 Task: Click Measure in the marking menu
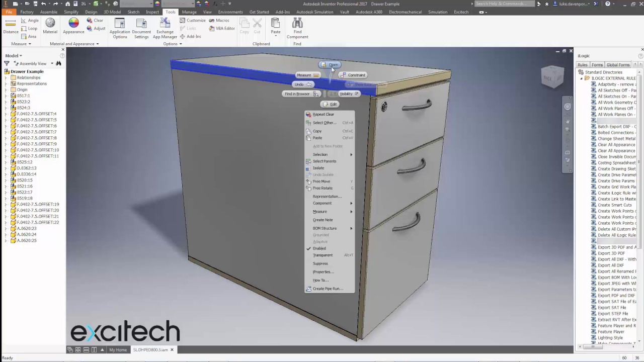(x=308, y=75)
